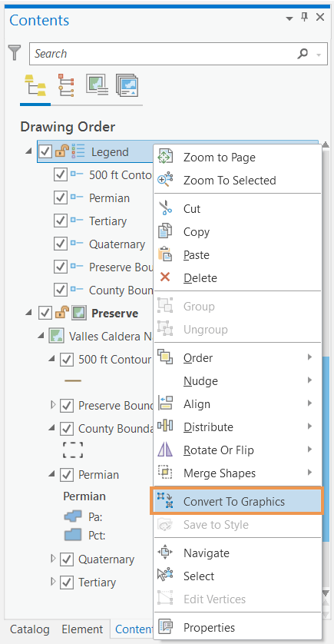This screenshot has height=644, width=334.
Task: Switch to the Catalog tab
Action: tap(29, 629)
